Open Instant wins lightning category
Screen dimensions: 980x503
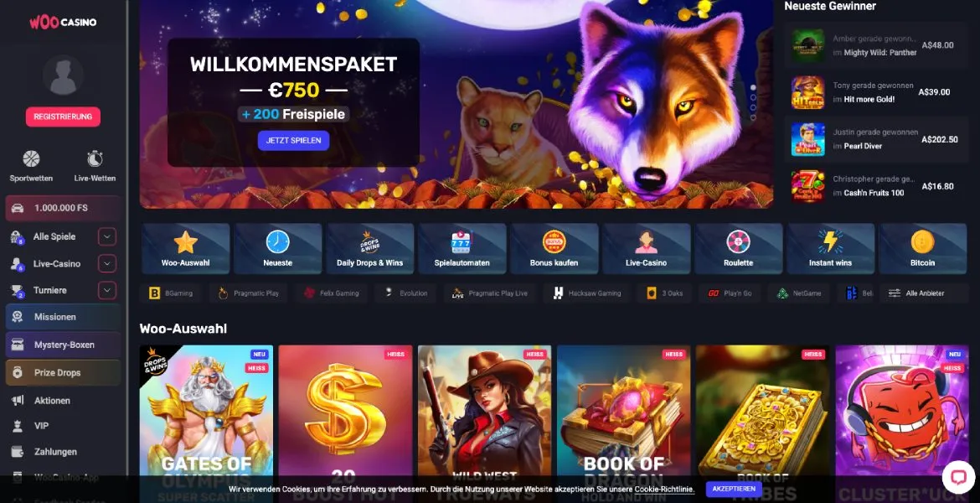(831, 248)
